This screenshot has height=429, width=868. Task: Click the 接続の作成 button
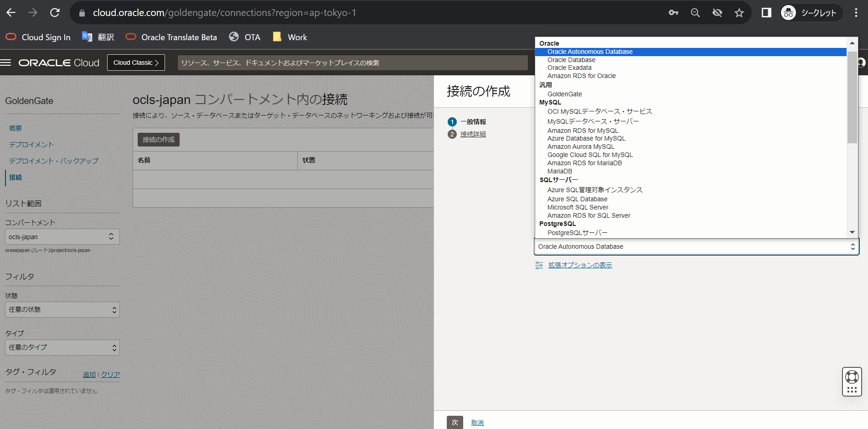pyautogui.click(x=159, y=140)
